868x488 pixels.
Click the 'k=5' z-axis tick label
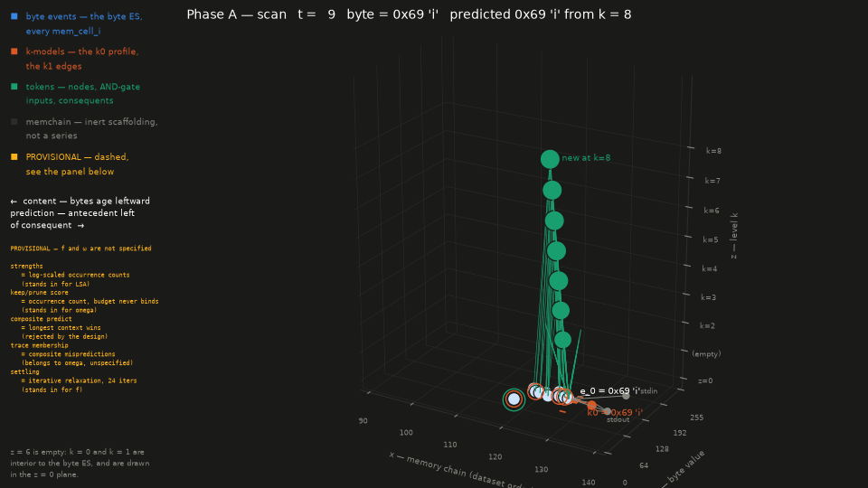[x=711, y=240]
